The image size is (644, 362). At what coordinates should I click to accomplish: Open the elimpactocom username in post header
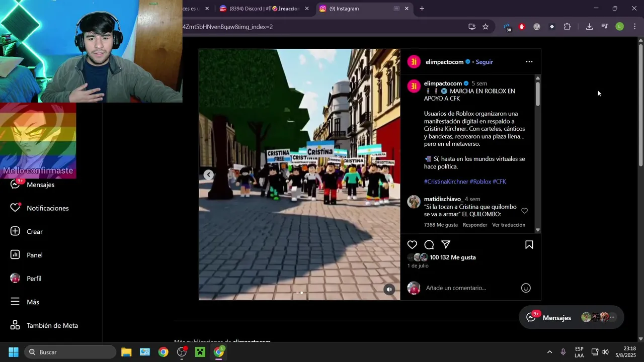444,62
